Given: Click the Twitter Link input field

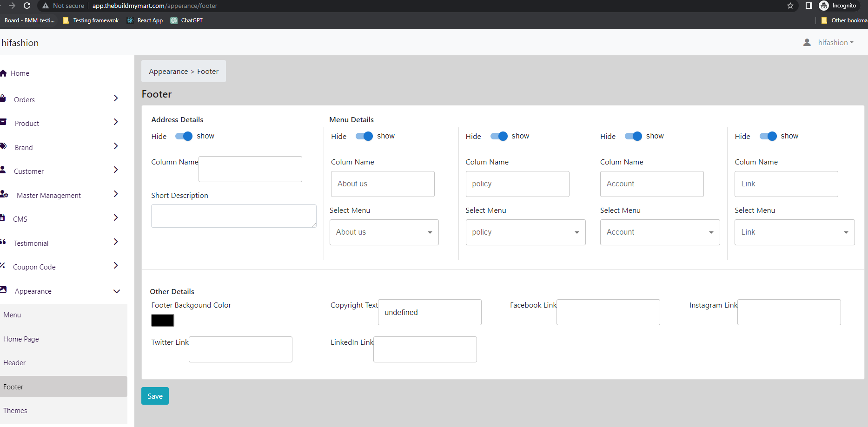Looking at the screenshot, I should coord(240,349).
